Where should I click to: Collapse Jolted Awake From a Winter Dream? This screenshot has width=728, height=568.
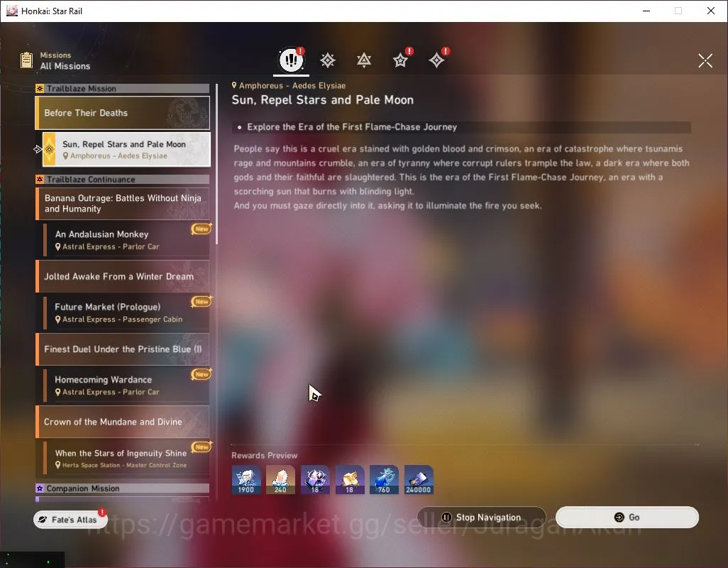point(123,276)
